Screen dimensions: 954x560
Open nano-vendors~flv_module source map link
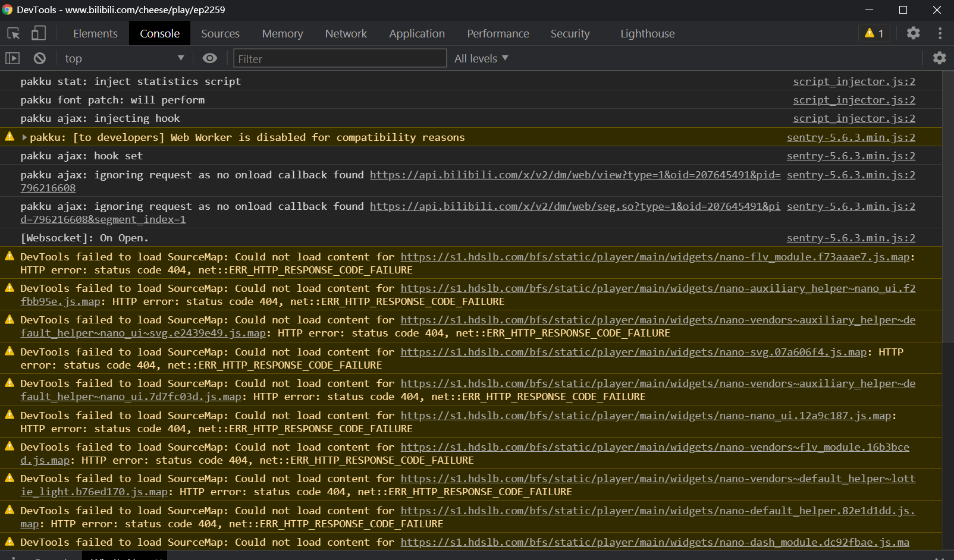655,447
